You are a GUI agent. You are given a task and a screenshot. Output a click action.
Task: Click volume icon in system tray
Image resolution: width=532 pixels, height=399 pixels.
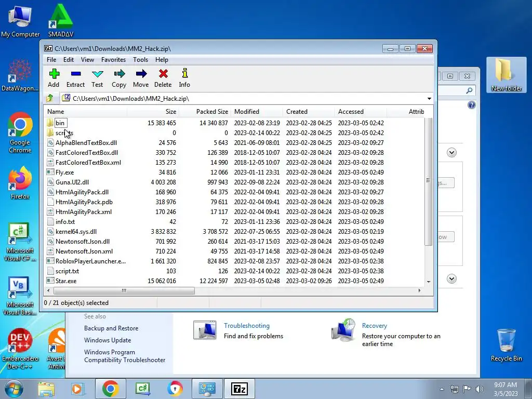pos(479,389)
